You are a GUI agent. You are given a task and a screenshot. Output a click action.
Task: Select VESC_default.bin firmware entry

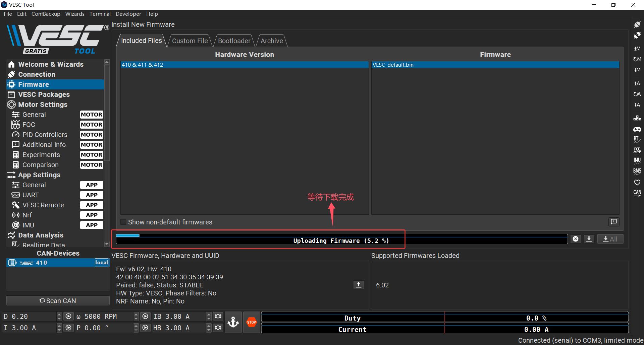495,65
